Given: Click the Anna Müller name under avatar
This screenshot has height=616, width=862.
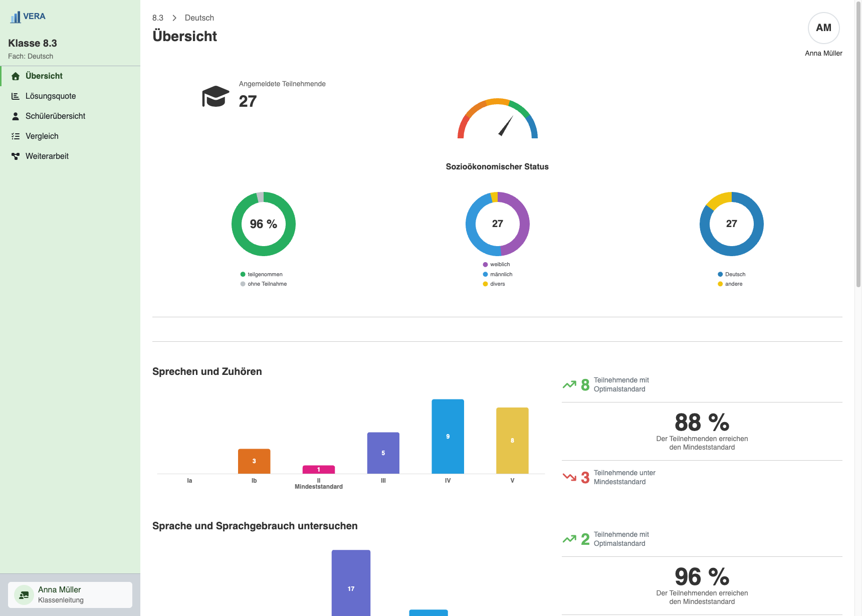Looking at the screenshot, I should (823, 53).
